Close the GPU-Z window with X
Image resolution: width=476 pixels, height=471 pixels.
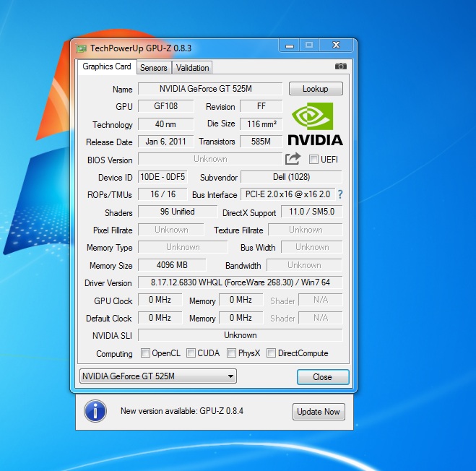click(336, 46)
